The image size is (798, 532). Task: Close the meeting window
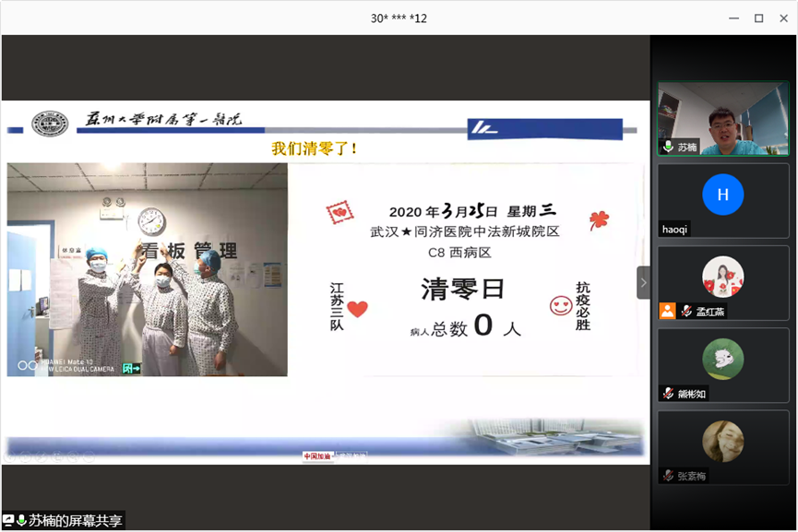click(782, 18)
